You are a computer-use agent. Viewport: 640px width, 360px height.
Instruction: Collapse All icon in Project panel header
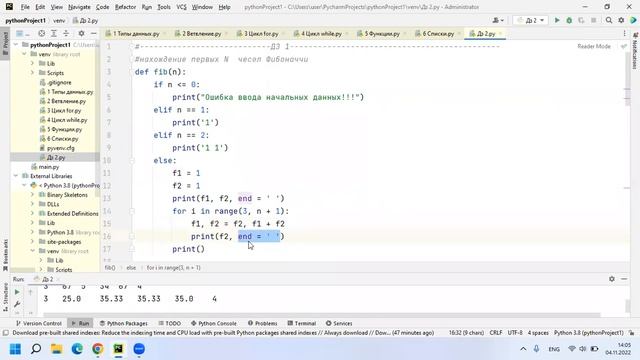click(66, 33)
